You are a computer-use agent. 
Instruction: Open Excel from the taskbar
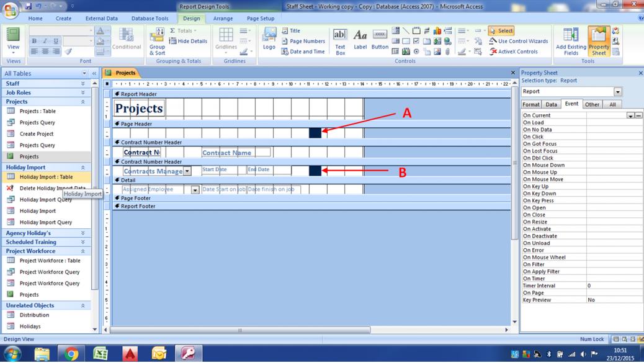(x=101, y=354)
